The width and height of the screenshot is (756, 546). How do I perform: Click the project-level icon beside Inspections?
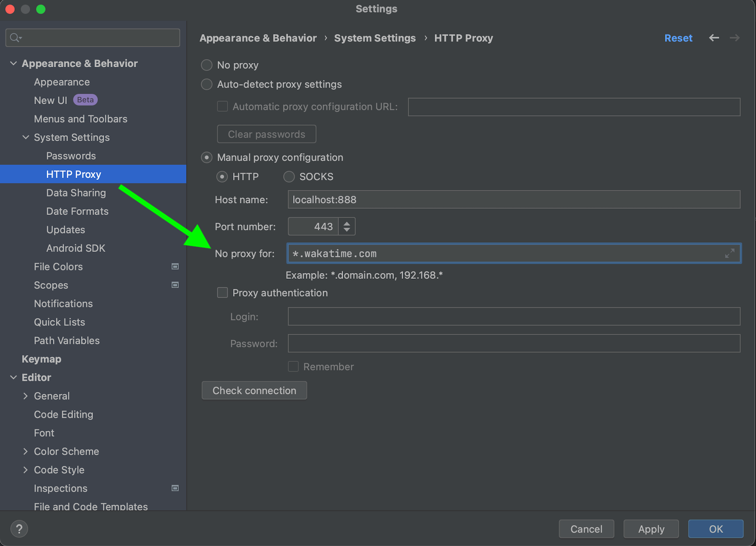click(x=175, y=488)
